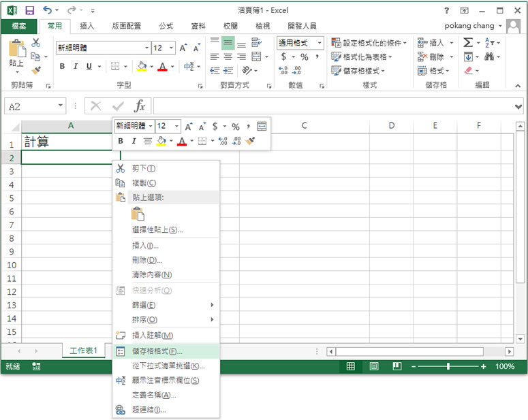
Task: Decrease indent in alignment group
Action: (215, 70)
